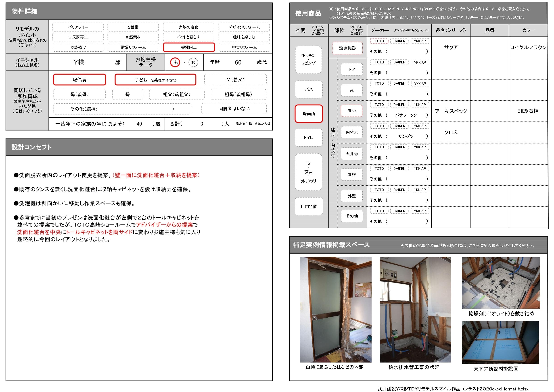Choose the 男 gender circle
Viewport: 554px width, 392px height.
coord(175,62)
